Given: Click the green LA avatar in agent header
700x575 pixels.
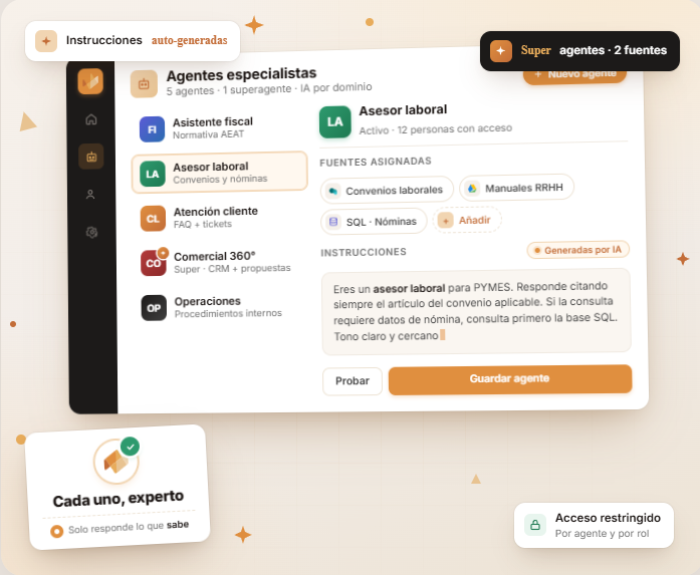Looking at the screenshot, I should (335, 121).
